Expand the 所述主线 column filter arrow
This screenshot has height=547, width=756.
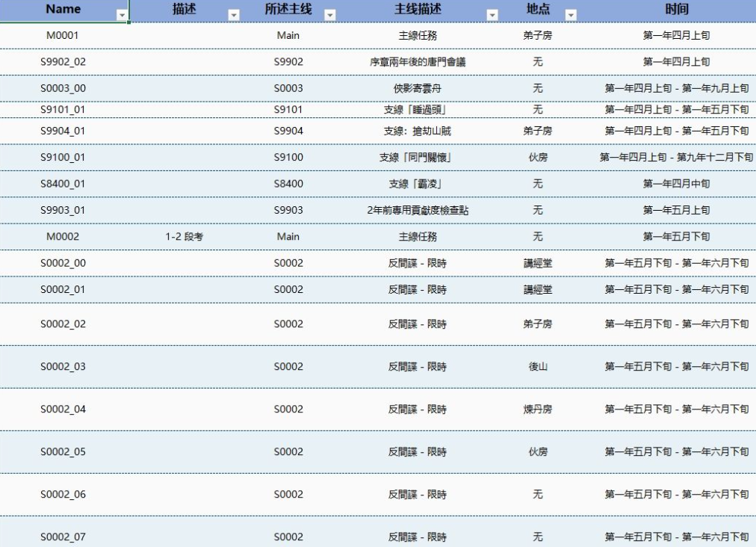pos(328,14)
